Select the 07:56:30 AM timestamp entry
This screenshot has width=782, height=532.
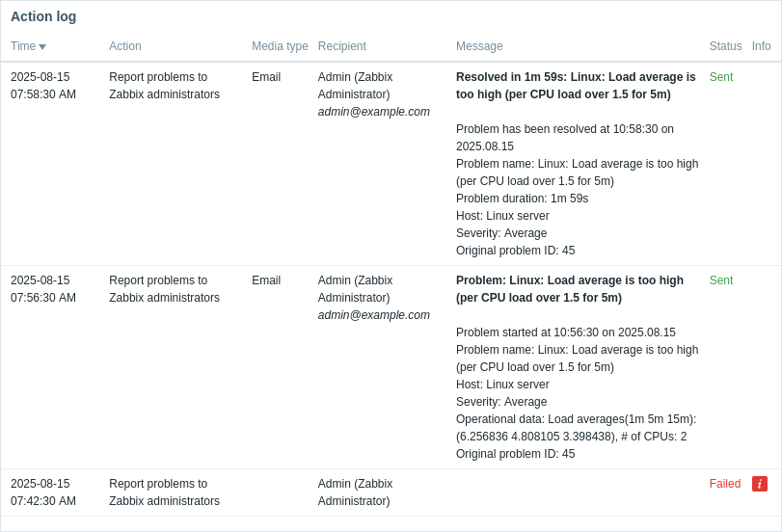(43, 289)
